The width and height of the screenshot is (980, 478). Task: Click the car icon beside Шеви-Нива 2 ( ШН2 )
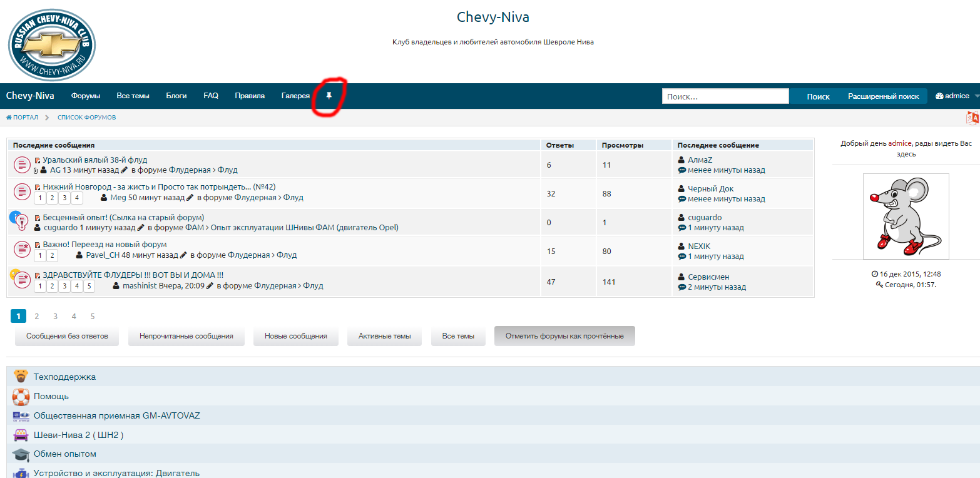pyautogui.click(x=21, y=435)
